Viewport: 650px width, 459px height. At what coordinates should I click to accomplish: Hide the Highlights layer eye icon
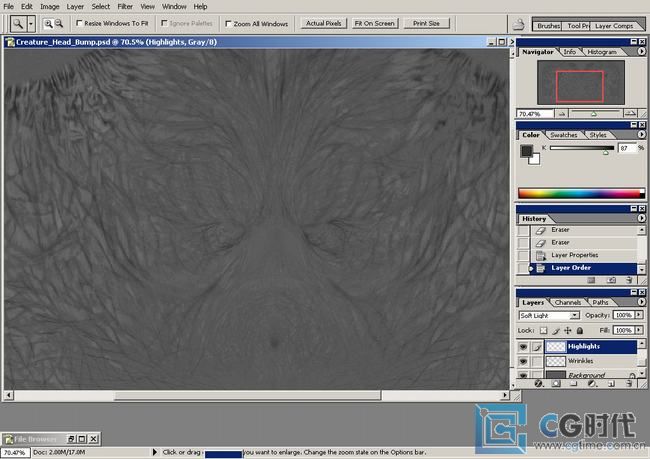pos(524,347)
